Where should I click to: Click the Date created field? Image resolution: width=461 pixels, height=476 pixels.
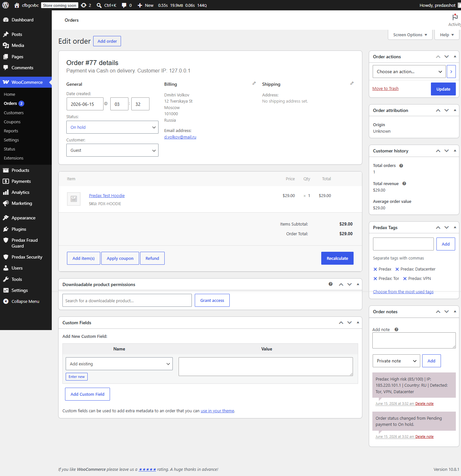pyautogui.click(x=85, y=104)
